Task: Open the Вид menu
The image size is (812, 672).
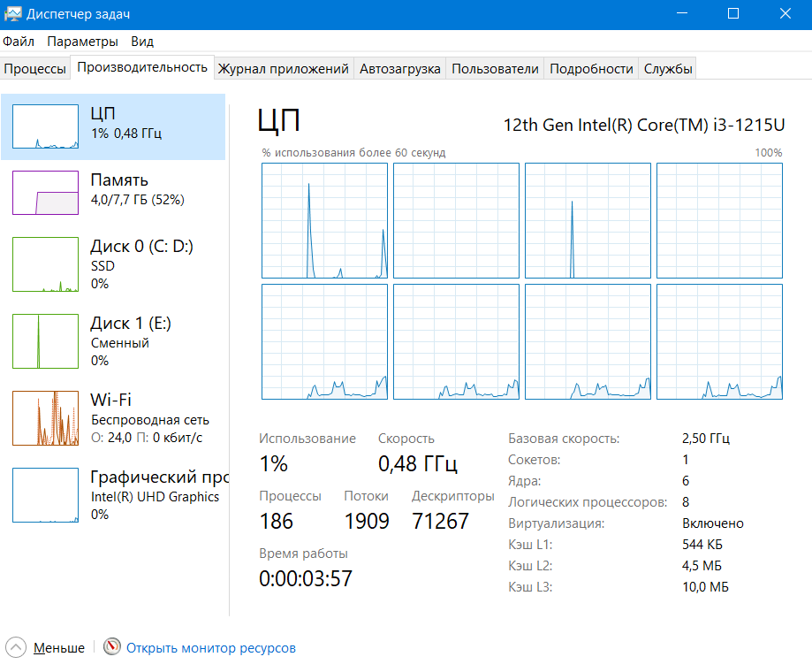Action: [x=142, y=42]
